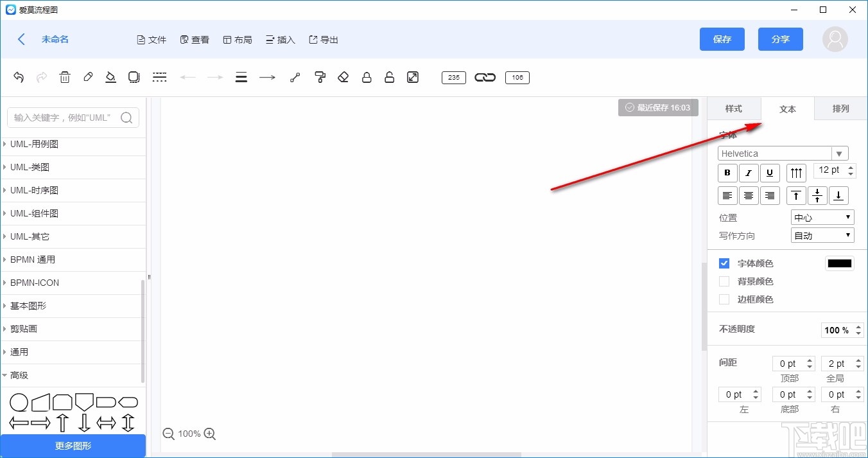
Task: Open the 文件 menu
Action: [x=152, y=40]
